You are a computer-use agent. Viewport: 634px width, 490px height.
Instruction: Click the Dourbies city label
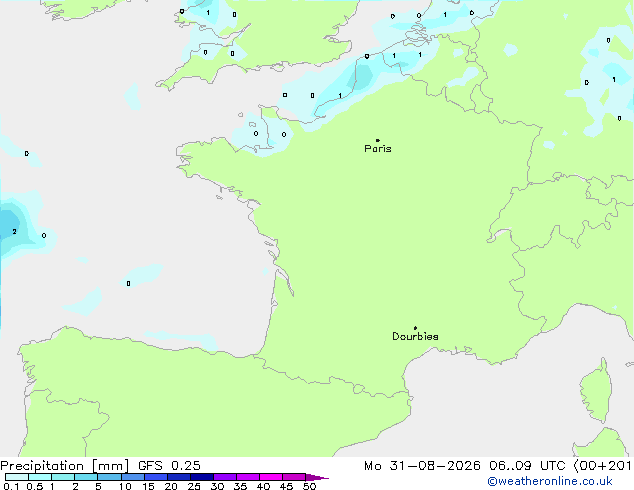(x=415, y=336)
